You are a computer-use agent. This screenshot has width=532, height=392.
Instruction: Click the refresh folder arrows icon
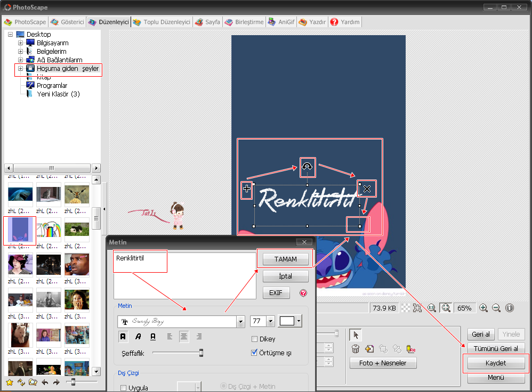click(21, 382)
